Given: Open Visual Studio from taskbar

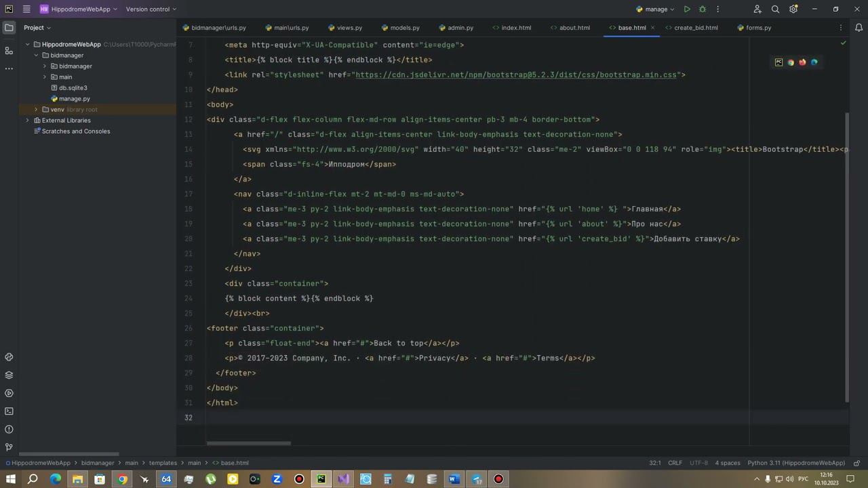Looking at the screenshot, I should pyautogui.click(x=343, y=479).
